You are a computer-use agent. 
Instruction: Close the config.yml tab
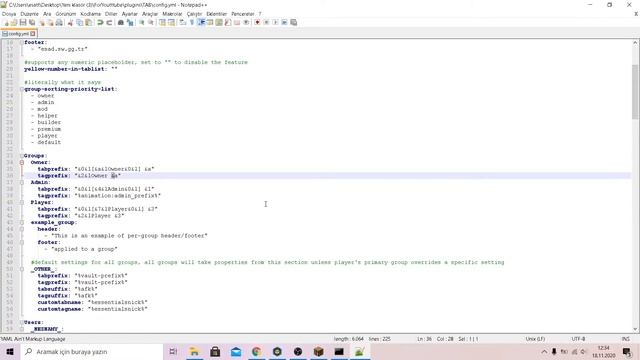[x=33, y=33]
